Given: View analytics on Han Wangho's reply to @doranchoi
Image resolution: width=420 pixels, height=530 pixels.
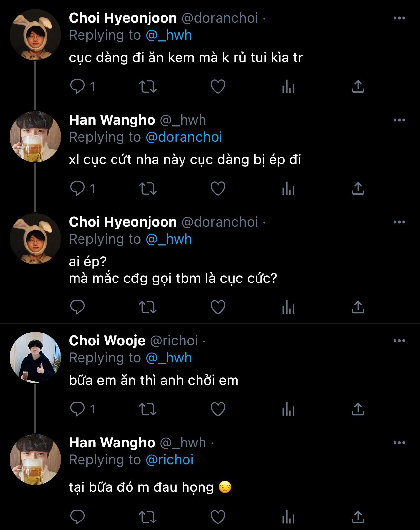Looking at the screenshot, I should click(288, 189).
